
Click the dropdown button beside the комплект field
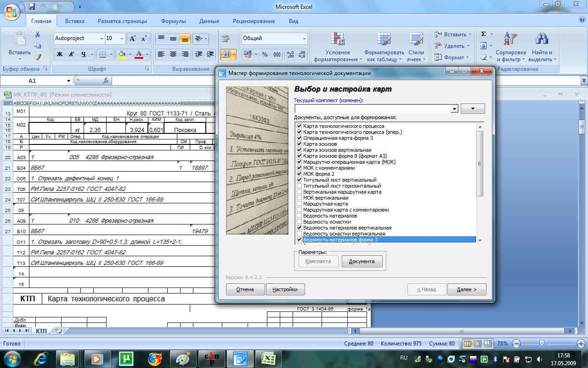tap(473, 109)
